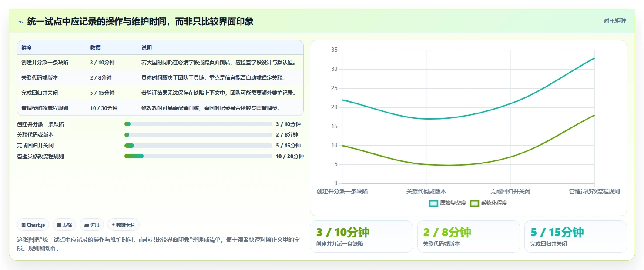Viewport: 644px width, 270px height.
Task: Click the 创建并分派一条缺陷 progress bar
Action: point(198,124)
